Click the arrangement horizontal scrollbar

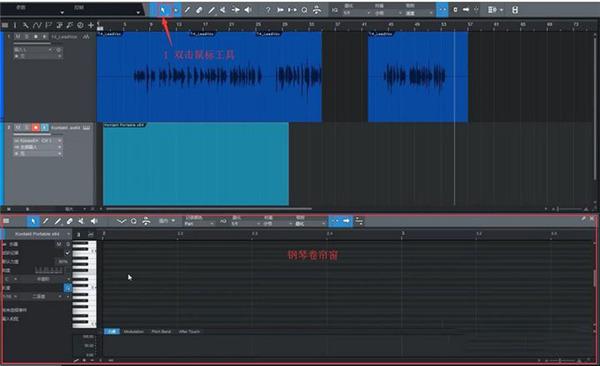pyautogui.click(x=209, y=209)
